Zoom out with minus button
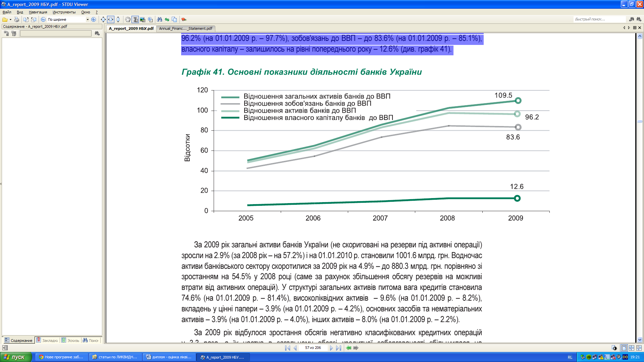This screenshot has width=644, height=362. coord(43,19)
